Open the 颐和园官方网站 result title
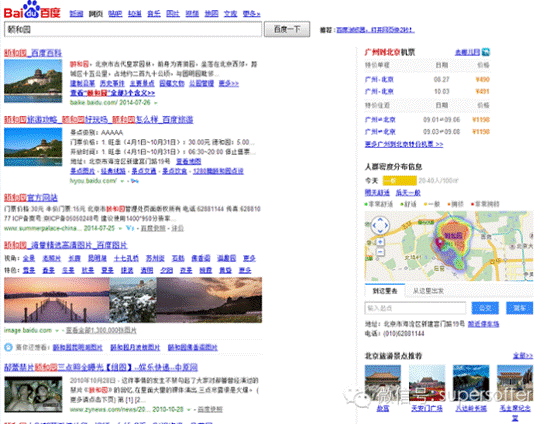 tap(31, 197)
